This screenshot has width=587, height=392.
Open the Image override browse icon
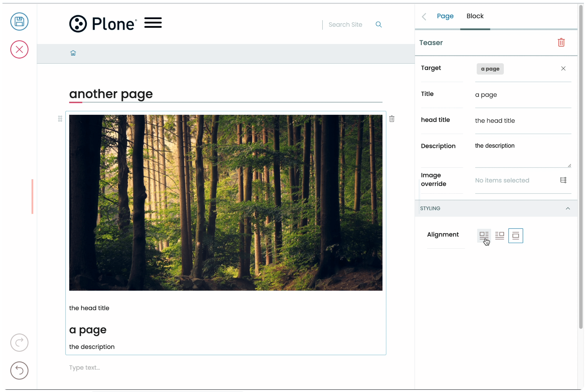tap(563, 180)
